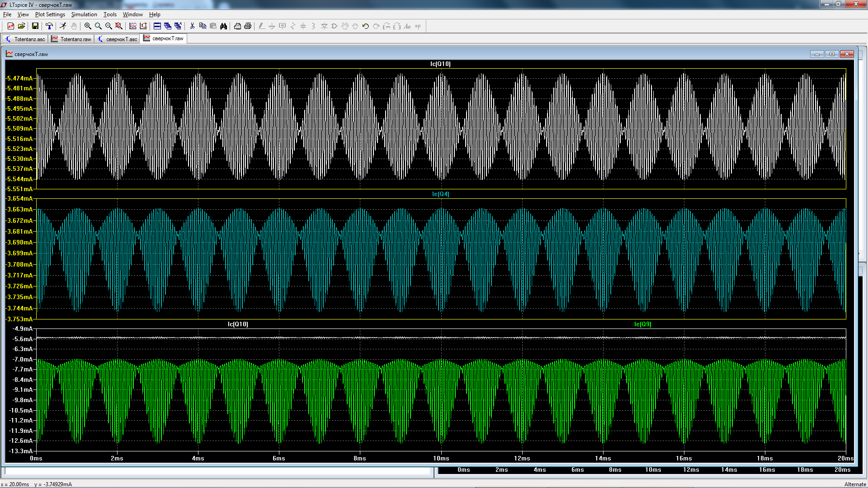Image resolution: width=868 pixels, height=488 pixels.
Task: Click the Save floppy disk icon
Action: pyautogui.click(x=35, y=26)
